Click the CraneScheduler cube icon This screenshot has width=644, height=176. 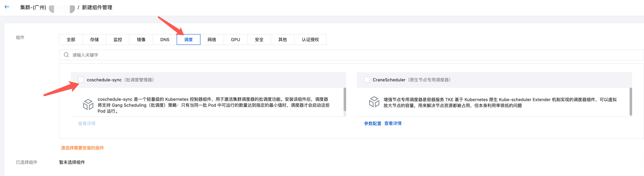click(x=374, y=102)
